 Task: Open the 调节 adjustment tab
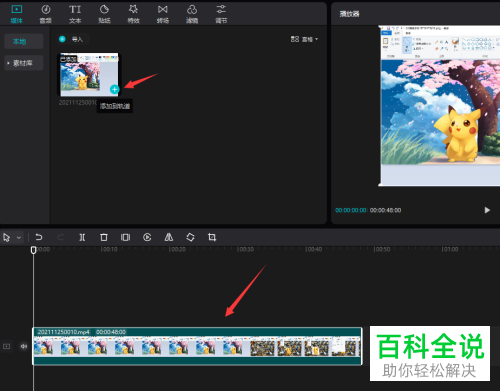coord(221,14)
